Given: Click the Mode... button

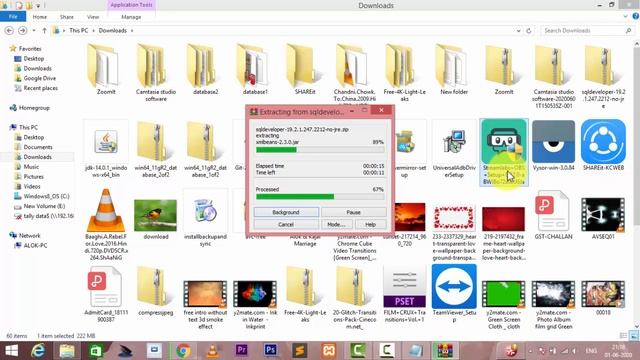Looking at the screenshot, I should click(x=336, y=224).
